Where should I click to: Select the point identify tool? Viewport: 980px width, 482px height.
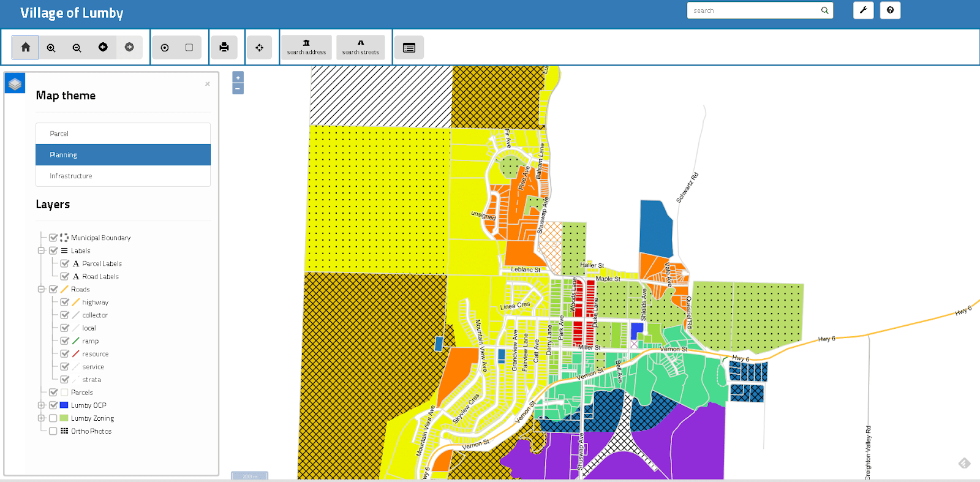pyautogui.click(x=165, y=47)
